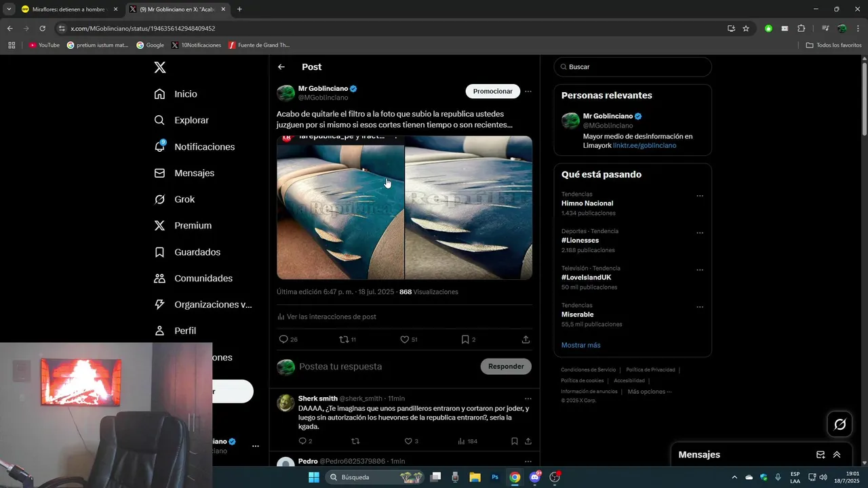This screenshot has width=868, height=488.
Task: Open Más opciones footer dropdown
Action: pos(650,392)
